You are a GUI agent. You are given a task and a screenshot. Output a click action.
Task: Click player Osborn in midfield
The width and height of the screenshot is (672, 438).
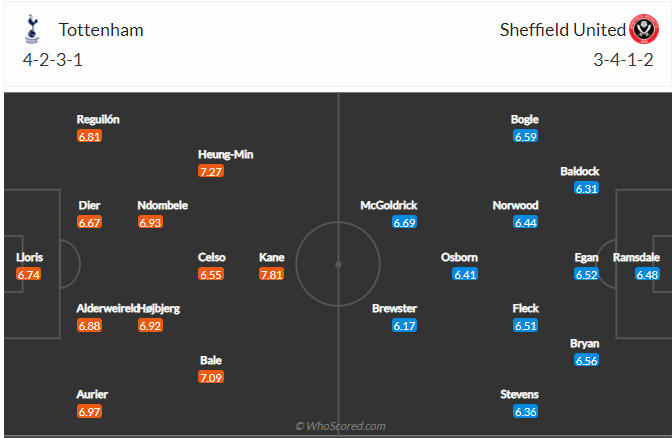[x=459, y=257]
